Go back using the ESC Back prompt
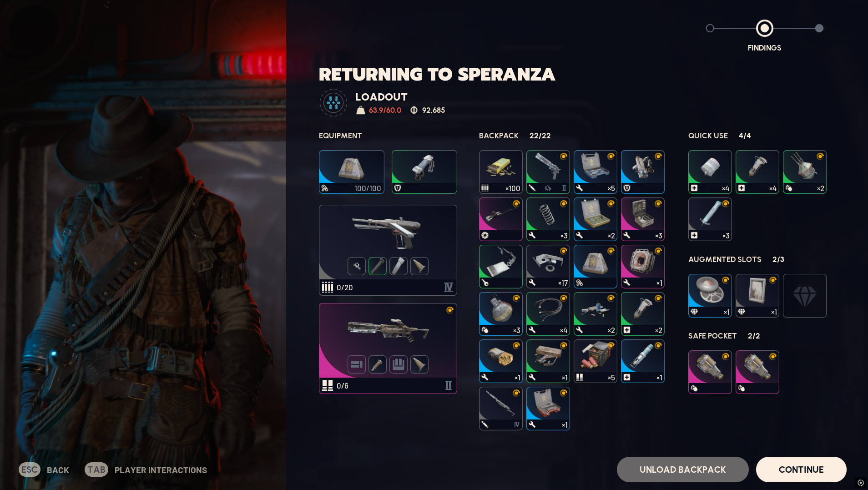This screenshot has height=490, width=868. (44, 470)
